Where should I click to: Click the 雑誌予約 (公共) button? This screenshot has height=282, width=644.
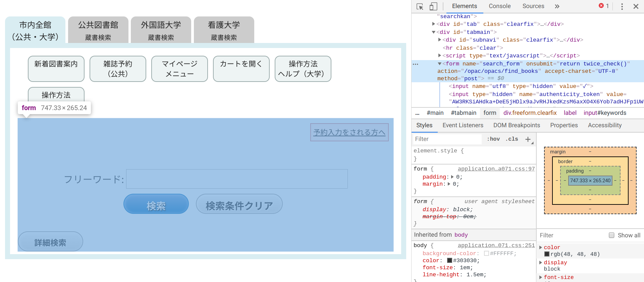118,69
